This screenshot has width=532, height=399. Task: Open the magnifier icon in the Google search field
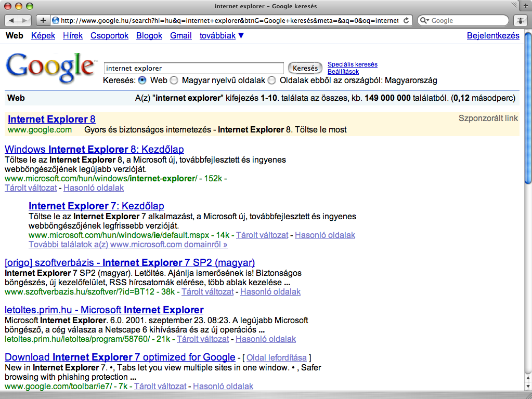pyautogui.click(x=425, y=21)
